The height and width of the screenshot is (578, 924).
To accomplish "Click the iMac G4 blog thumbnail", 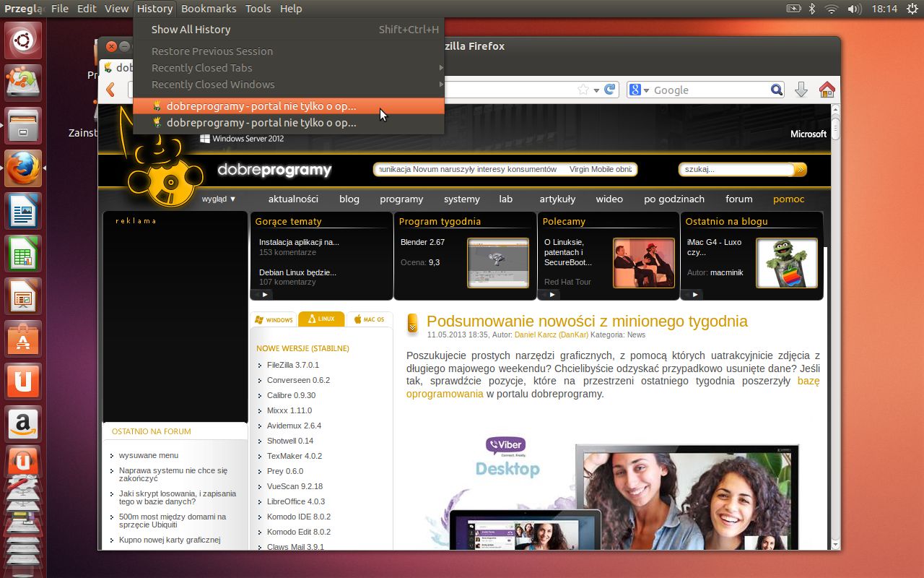I will (787, 263).
